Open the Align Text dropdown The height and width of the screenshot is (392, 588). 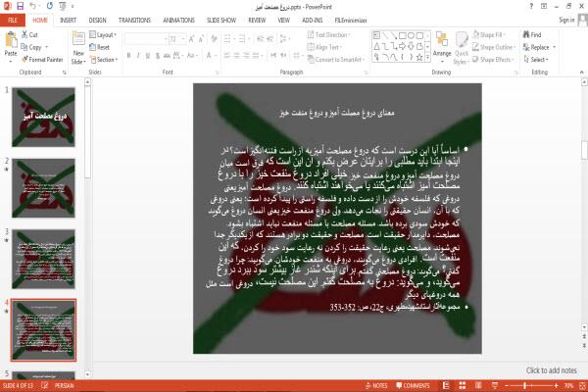324,47
